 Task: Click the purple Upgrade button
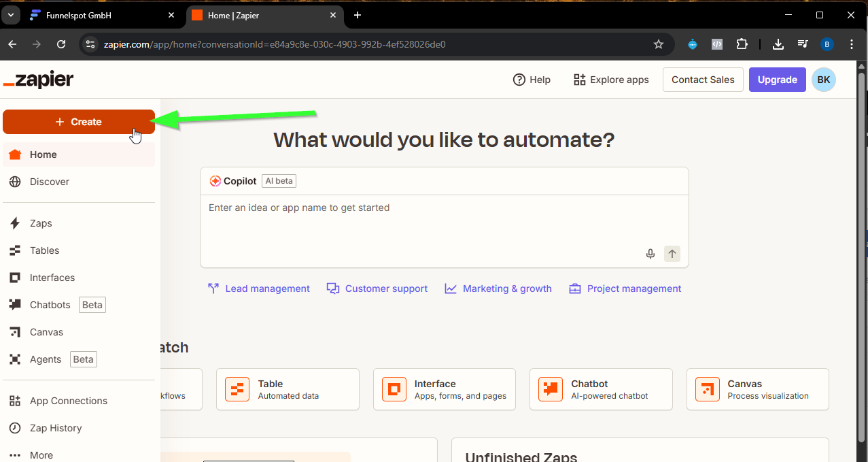click(x=777, y=80)
